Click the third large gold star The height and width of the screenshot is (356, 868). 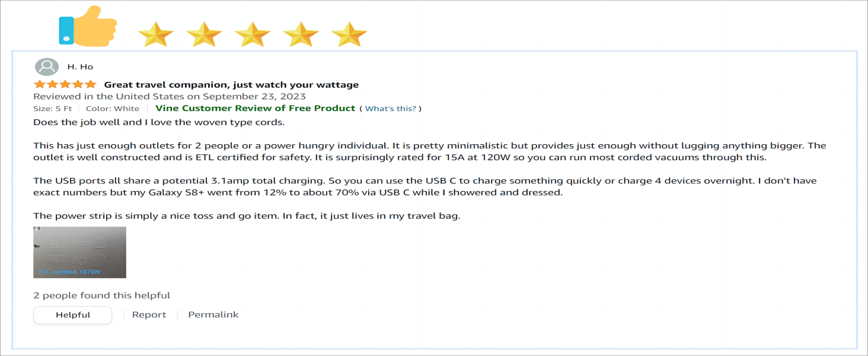coord(253,34)
